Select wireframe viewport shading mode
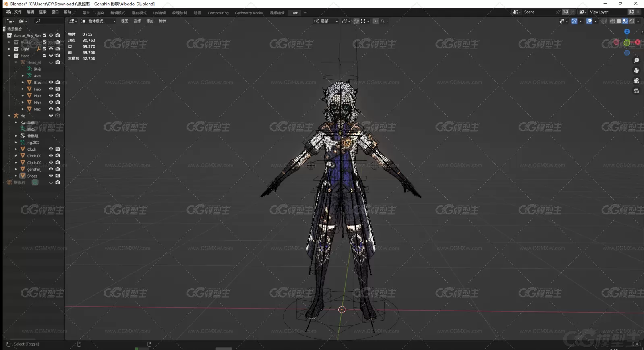 pos(613,21)
